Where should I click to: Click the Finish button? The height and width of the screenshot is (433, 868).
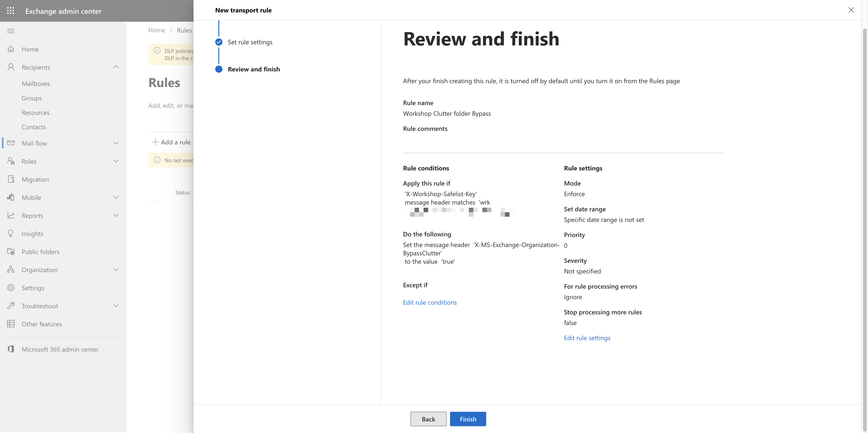468,419
